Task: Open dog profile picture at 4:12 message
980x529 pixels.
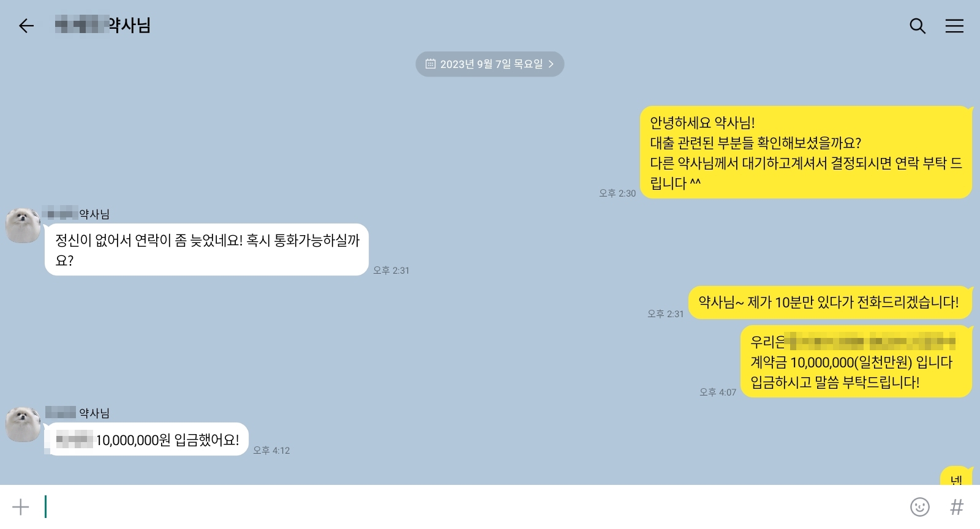Action: (x=23, y=424)
